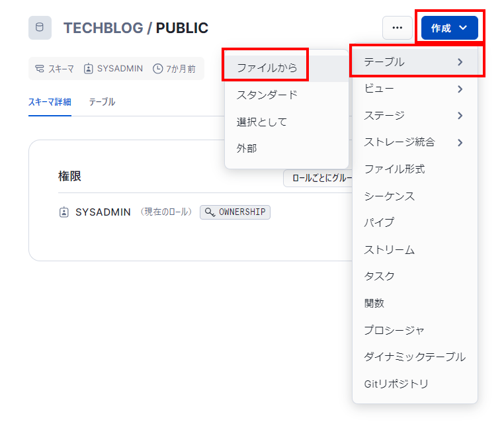Viewport: 504px width, 422px height.
Task: Open the スキーマ詳細 tab
Action: coord(50,102)
